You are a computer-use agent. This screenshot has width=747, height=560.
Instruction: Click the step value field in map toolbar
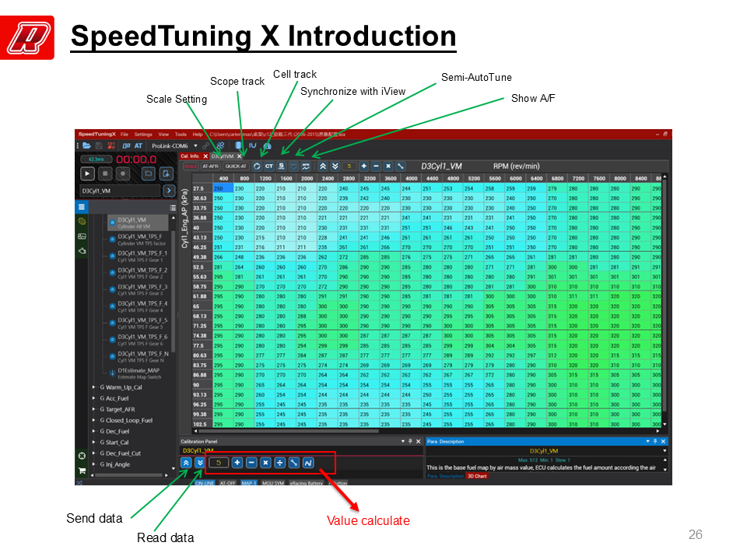[349, 166]
